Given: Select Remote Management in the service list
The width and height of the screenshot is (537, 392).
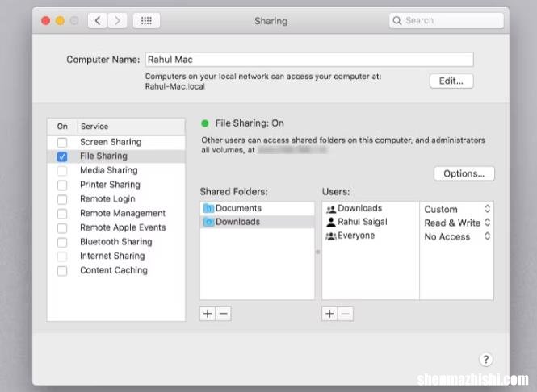Looking at the screenshot, I should [116, 214].
